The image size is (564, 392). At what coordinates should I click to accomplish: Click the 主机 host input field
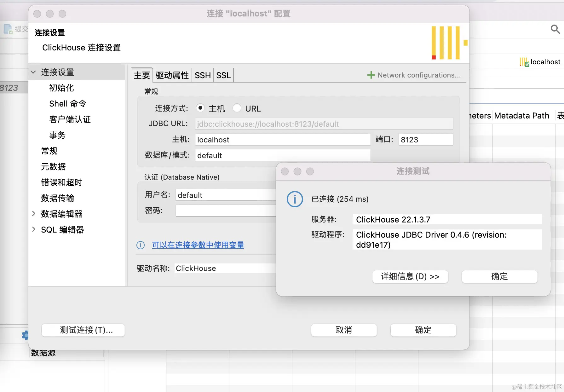[283, 140]
